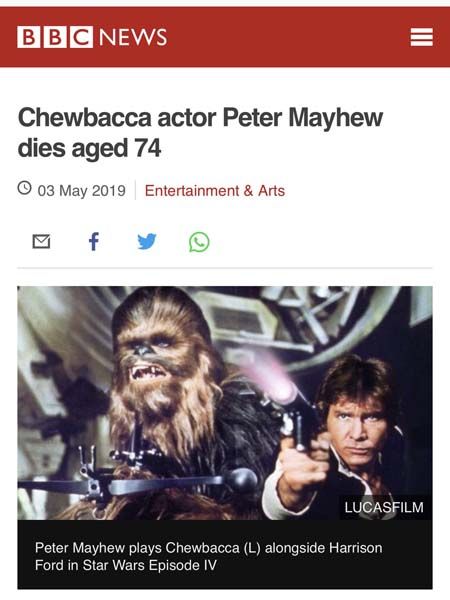Share article via email icon

pos(41,241)
